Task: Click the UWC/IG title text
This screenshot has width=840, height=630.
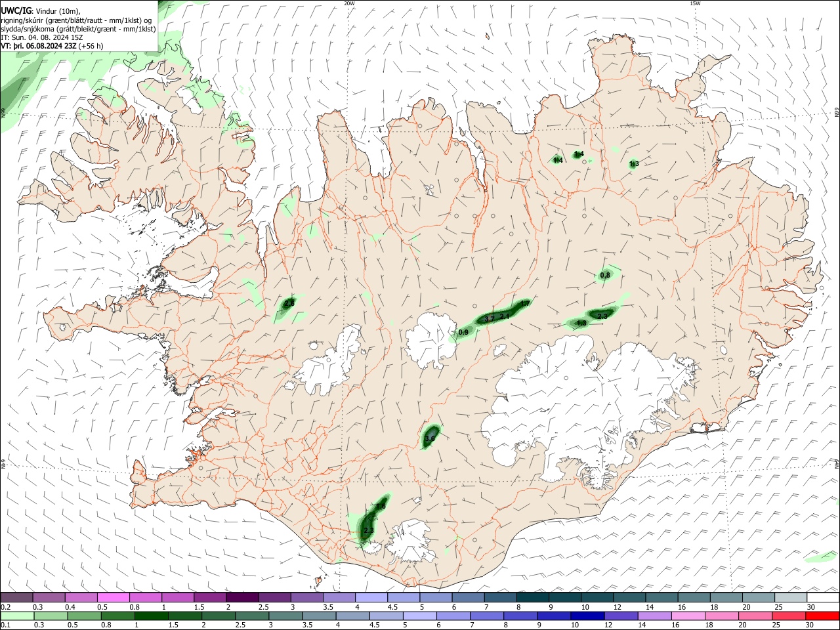Action: click(x=16, y=10)
